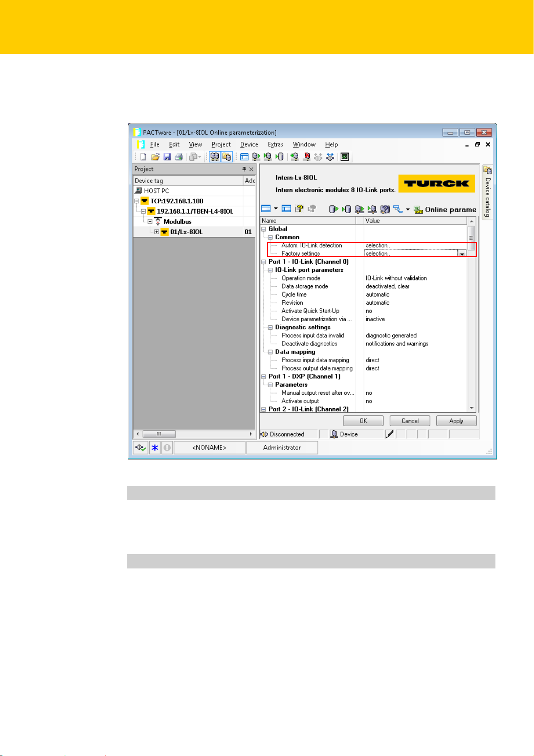Screen dimensions: 534x756
Task: Select the Modulbus tree entry
Action: point(177,222)
